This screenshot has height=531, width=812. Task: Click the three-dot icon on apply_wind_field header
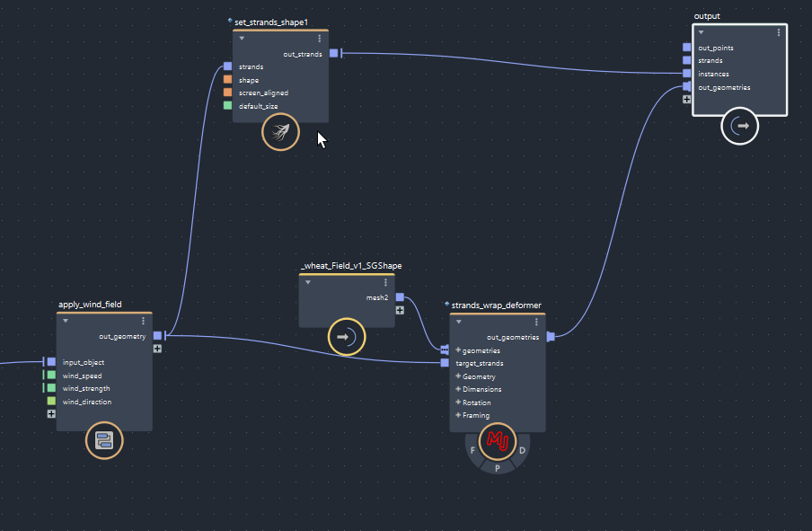click(143, 320)
